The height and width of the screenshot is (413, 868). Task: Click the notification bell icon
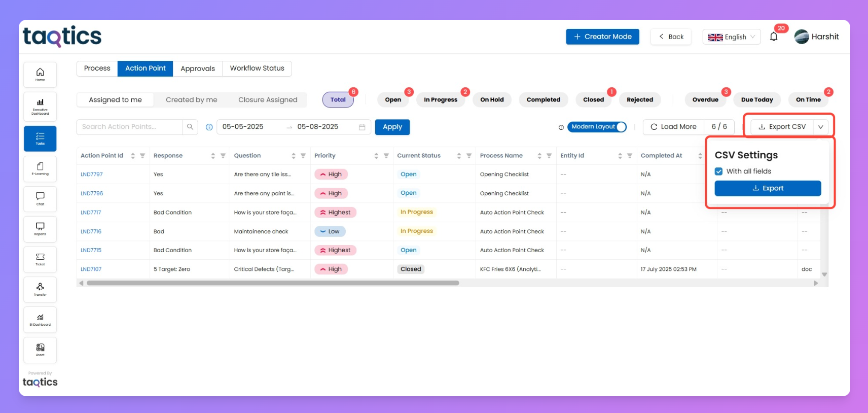[774, 37]
